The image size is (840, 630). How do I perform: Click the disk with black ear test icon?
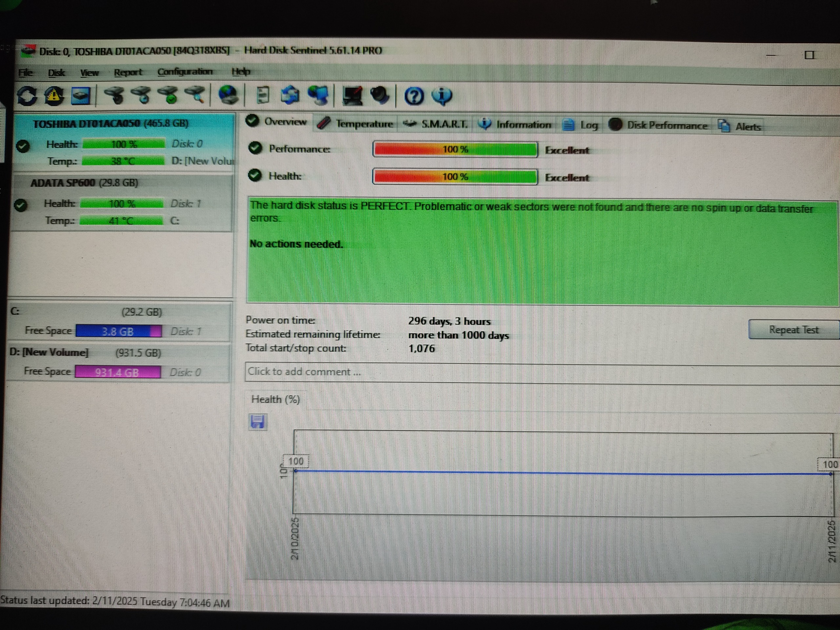(115, 95)
